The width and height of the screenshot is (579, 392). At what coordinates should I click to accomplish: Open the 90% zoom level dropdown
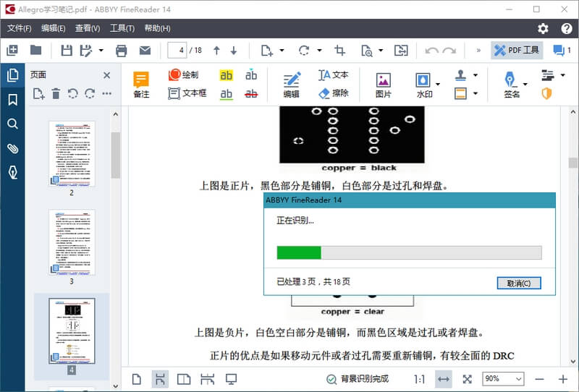(504, 379)
